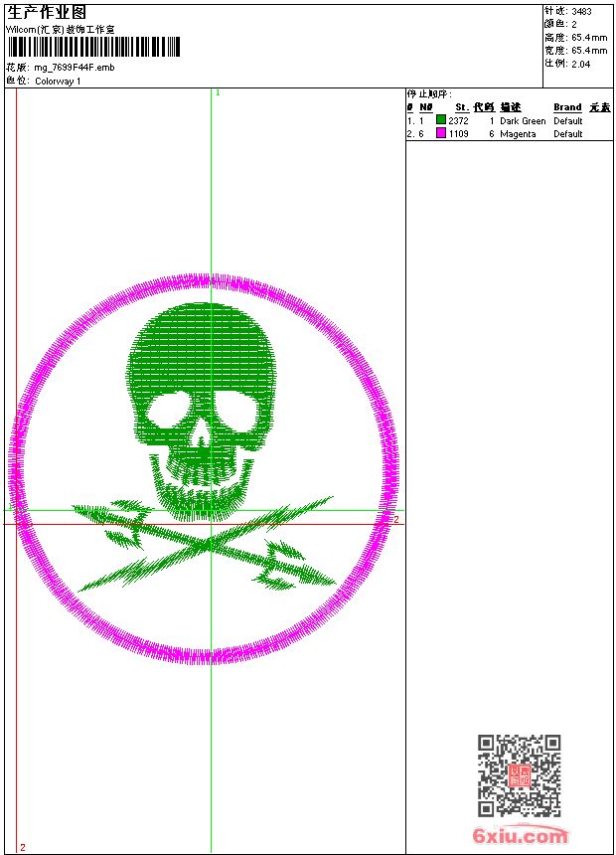Click the green skull embroidery design
Viewport: 616px width, 855px height.
(199, 358)
